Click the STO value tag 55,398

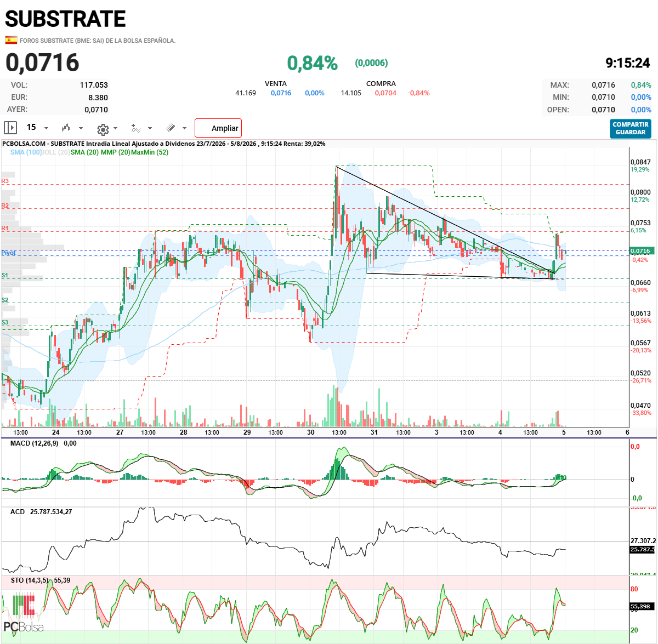(640, 606)
